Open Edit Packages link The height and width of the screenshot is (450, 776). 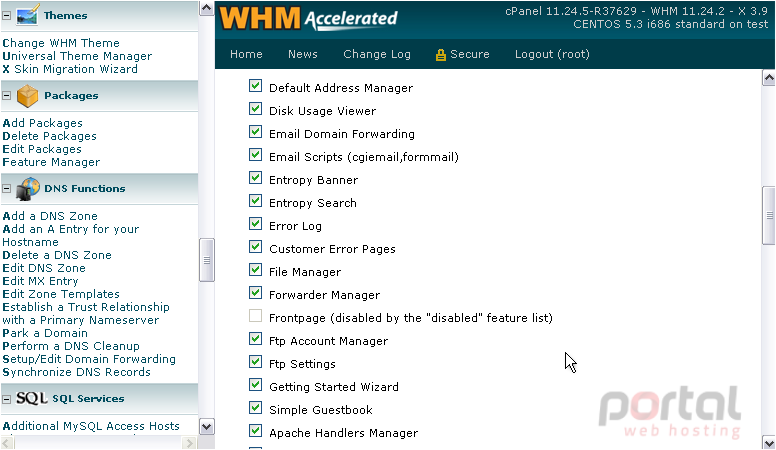(x=42, y=149)
